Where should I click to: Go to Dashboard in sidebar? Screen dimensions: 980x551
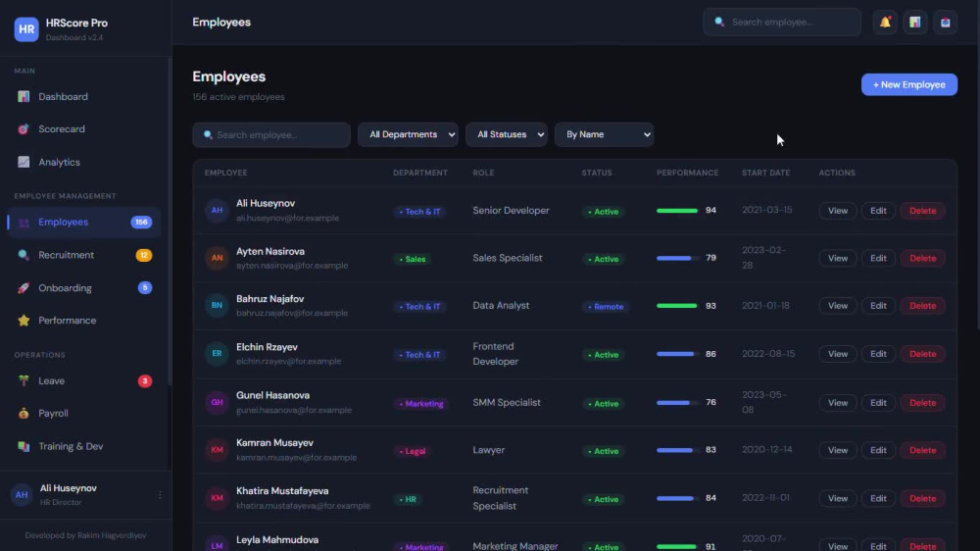click(x=83, y=97)
